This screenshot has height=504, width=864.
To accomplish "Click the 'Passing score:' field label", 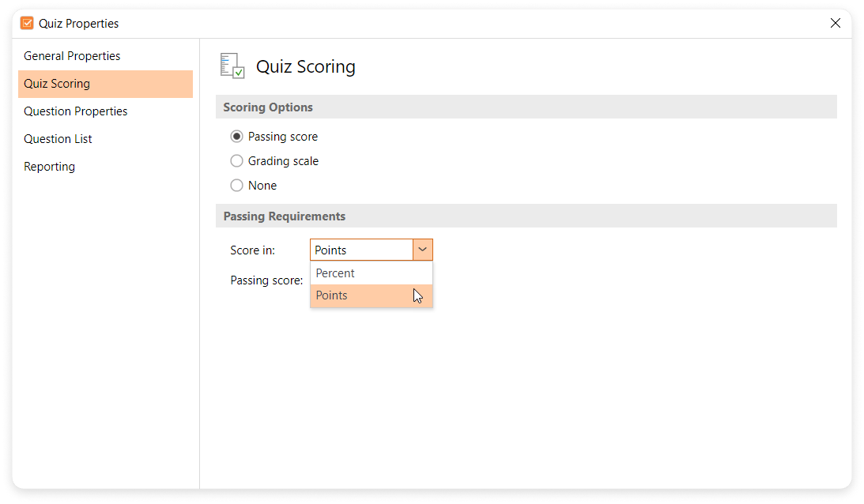I will point(266,280).
